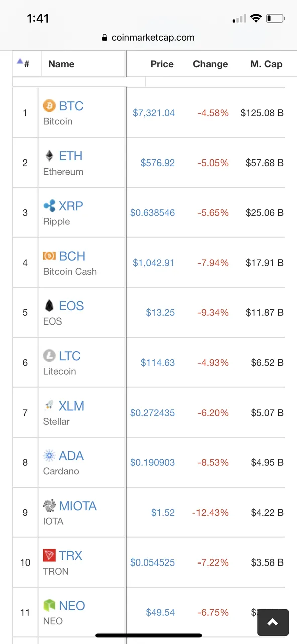Sort table by Change column header
297x644 pixels.
tap(210, 64)
